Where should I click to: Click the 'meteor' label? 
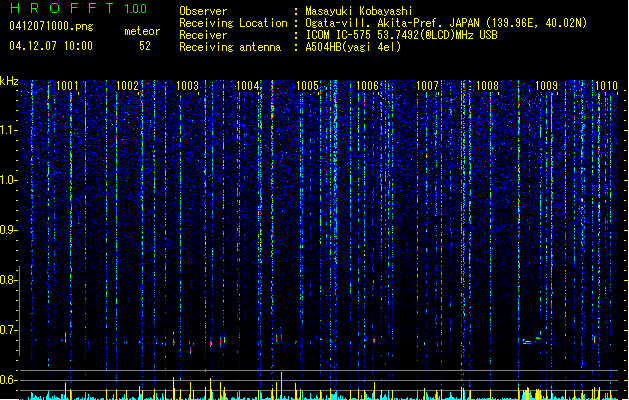pyautogui.click(x=142, y=31)
